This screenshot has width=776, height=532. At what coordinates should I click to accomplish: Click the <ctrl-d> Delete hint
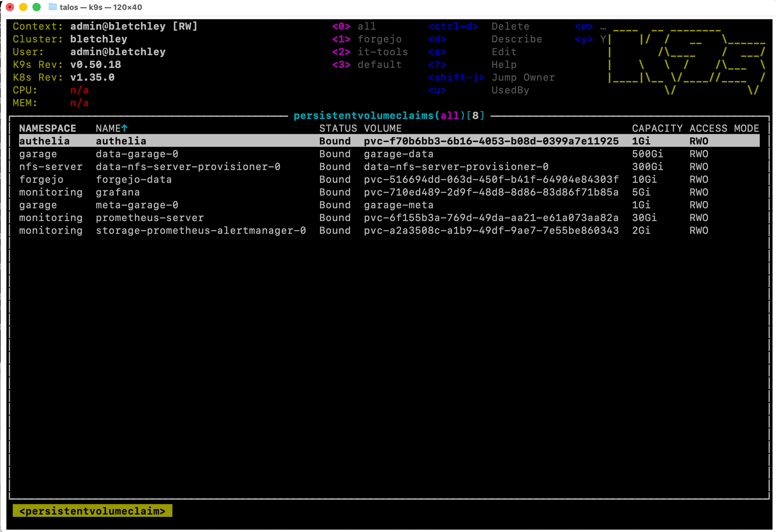coord(479,26)
